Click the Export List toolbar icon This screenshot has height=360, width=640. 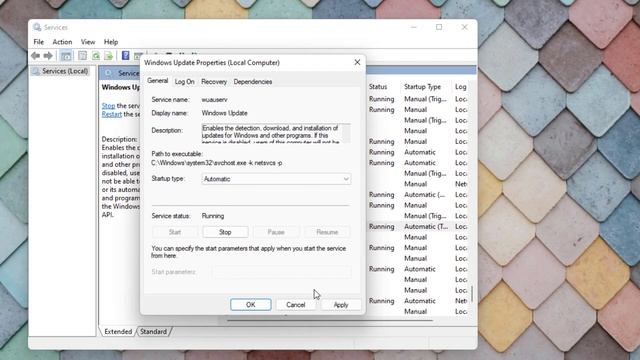[109, 56]
